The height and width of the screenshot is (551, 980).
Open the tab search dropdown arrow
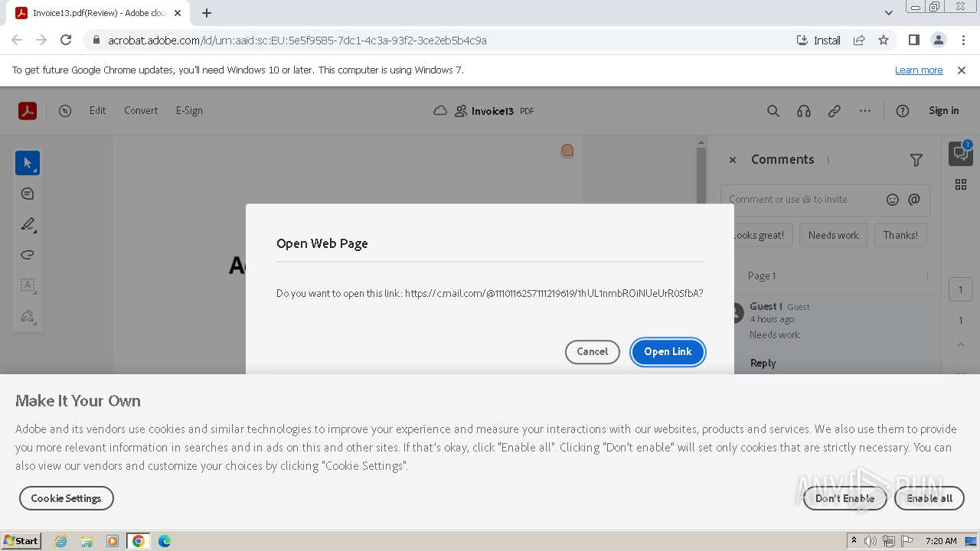click(x=888, y=13)
